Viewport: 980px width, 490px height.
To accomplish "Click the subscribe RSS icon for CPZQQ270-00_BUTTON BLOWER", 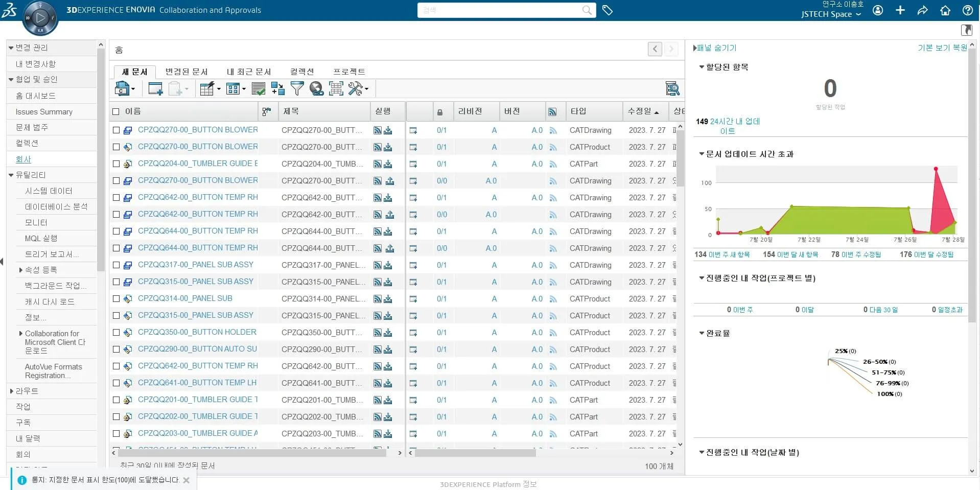I will [377, 130].
